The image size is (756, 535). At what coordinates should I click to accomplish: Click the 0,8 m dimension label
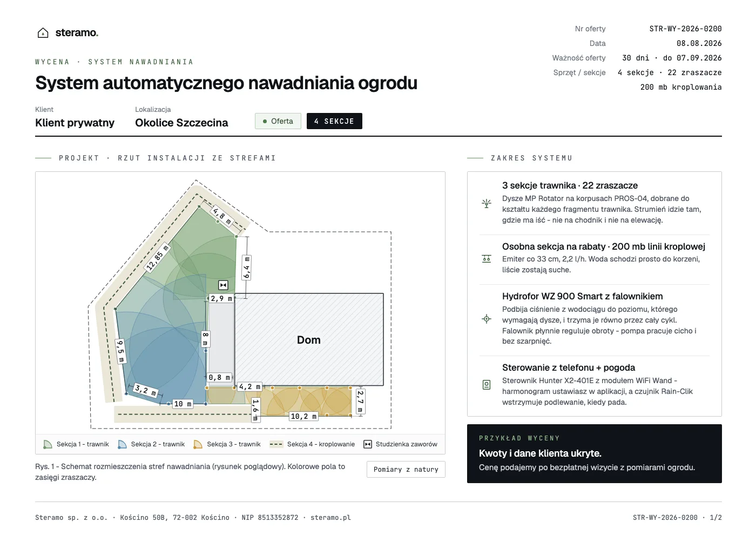coord(220,377)
